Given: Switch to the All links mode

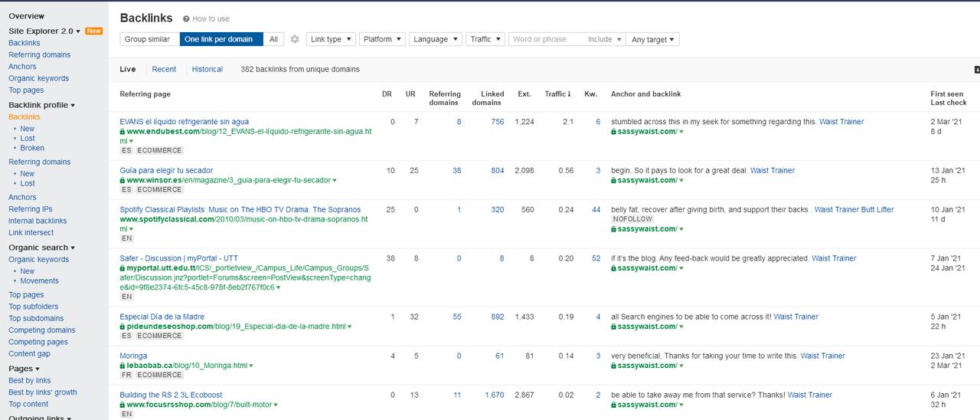Looking at the screenshot, I should tap(273, 39).
